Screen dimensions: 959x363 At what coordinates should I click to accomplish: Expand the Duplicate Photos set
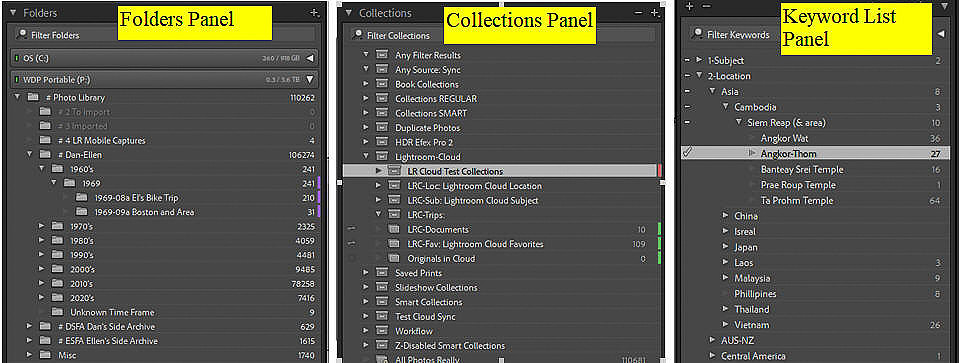(366, 128)
